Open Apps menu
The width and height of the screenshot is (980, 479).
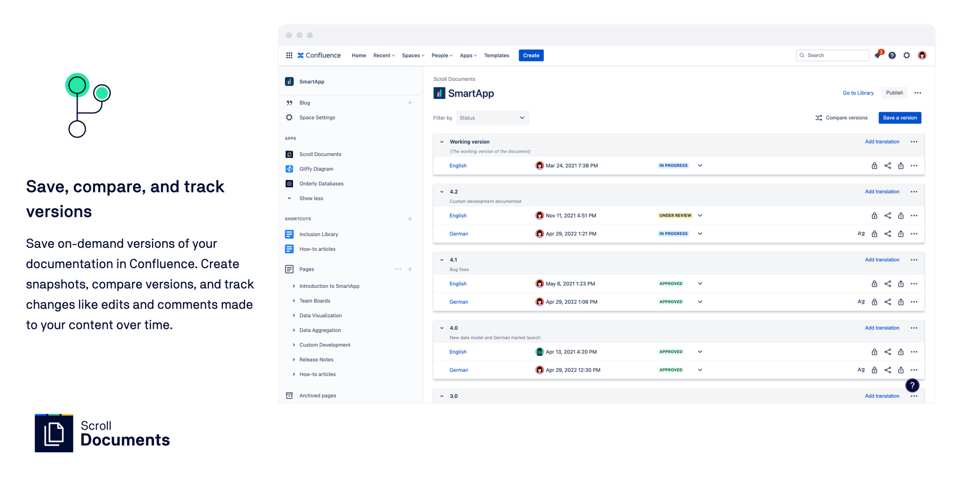468,55
